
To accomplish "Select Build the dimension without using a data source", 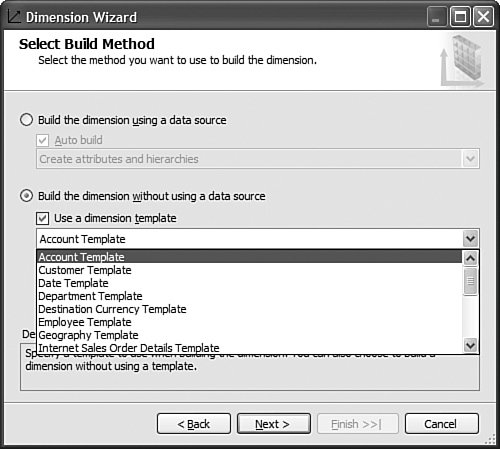I will pyautogui.click(x=27, y=196).
